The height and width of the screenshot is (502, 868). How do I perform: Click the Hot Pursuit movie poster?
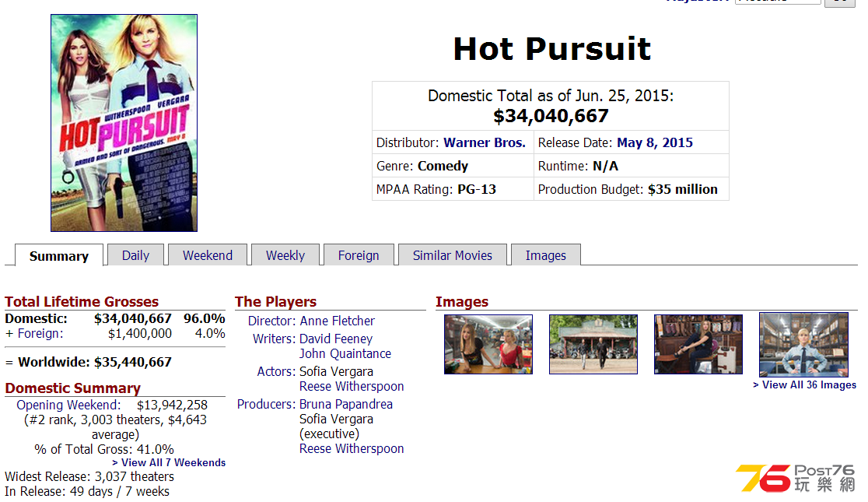pyautogui.click(x=124, y=123)
